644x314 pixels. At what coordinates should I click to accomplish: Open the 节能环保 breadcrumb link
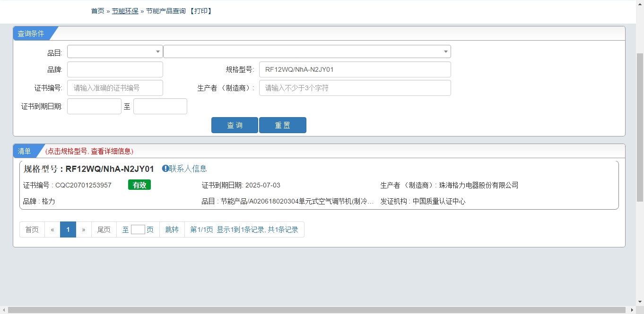(x=125, y=11)
